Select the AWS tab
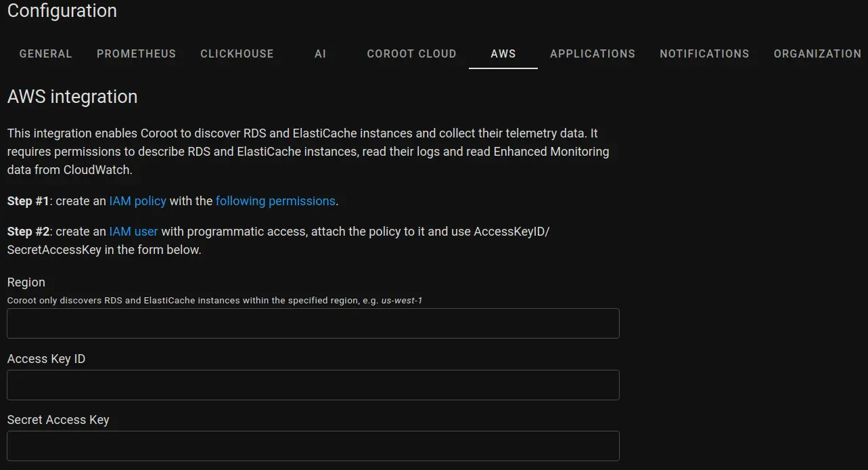 pyautogui.click(x=503, y=54)
